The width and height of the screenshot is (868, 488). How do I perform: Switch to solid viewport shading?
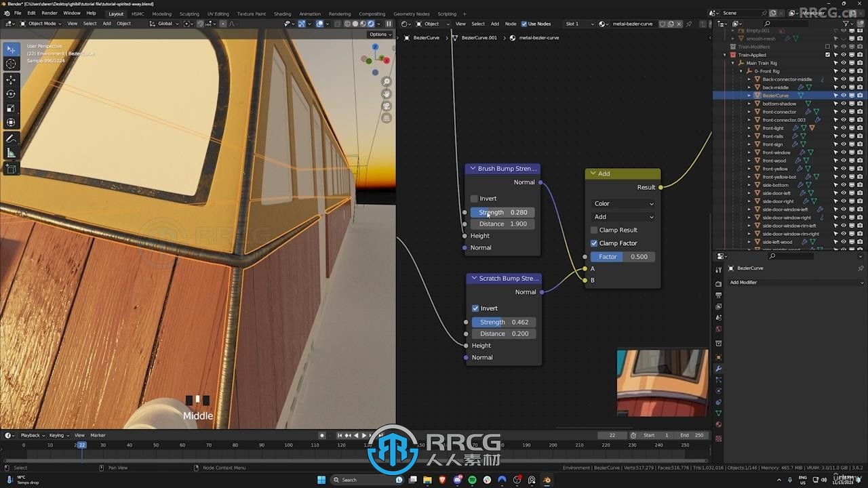[x=355, y=24]
